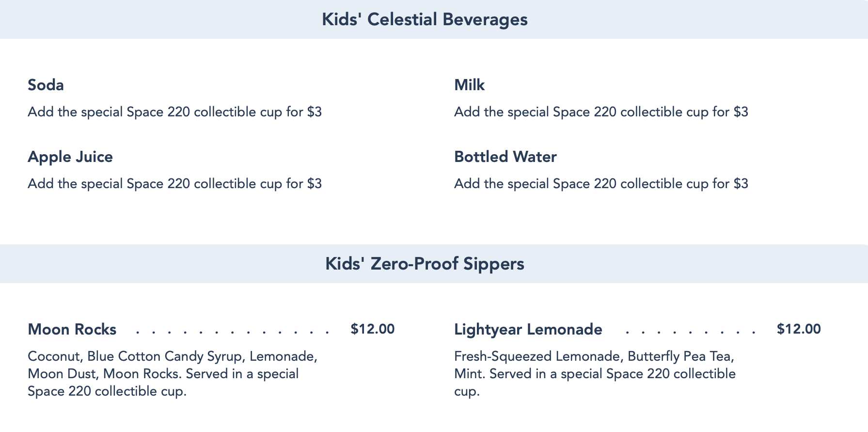Click "Butterfly Pea Tea" in lemonade description
This screenshot has width=868, height=432.
tap(680, 357)
